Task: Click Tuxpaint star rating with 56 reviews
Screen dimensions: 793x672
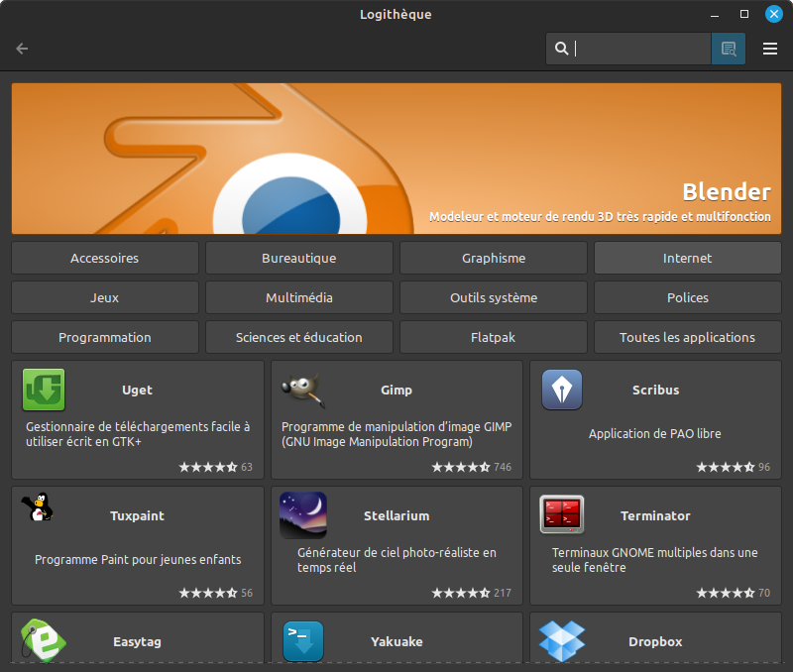Action: (215, 593)
